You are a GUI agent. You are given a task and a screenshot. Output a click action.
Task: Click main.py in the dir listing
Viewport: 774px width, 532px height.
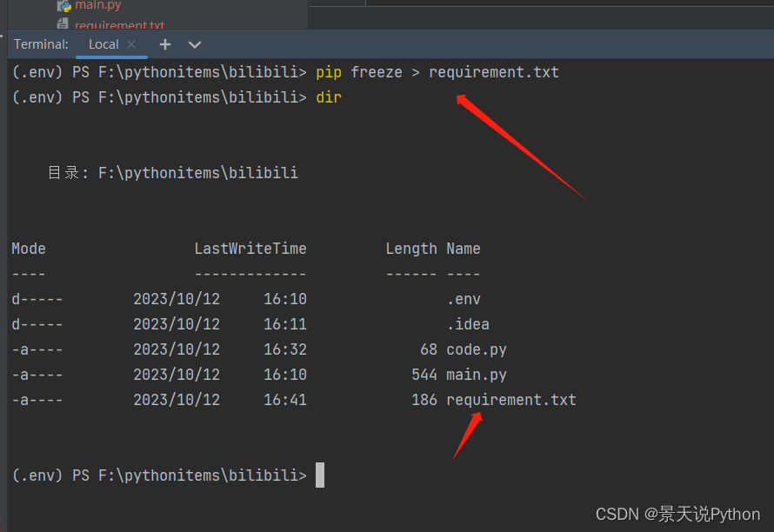point(476,375)
